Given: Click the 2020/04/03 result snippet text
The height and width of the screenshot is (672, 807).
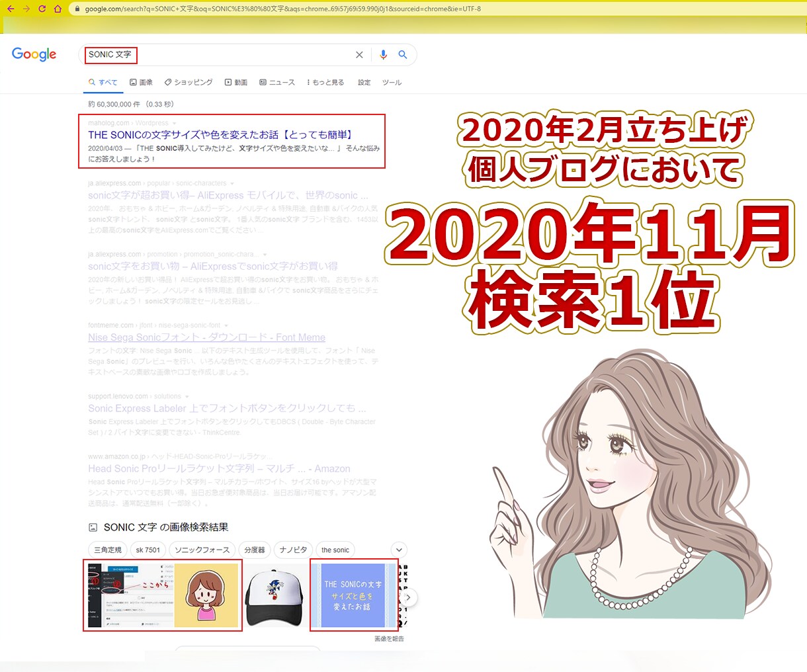Looking at the screenshot, I should [234, 153].
